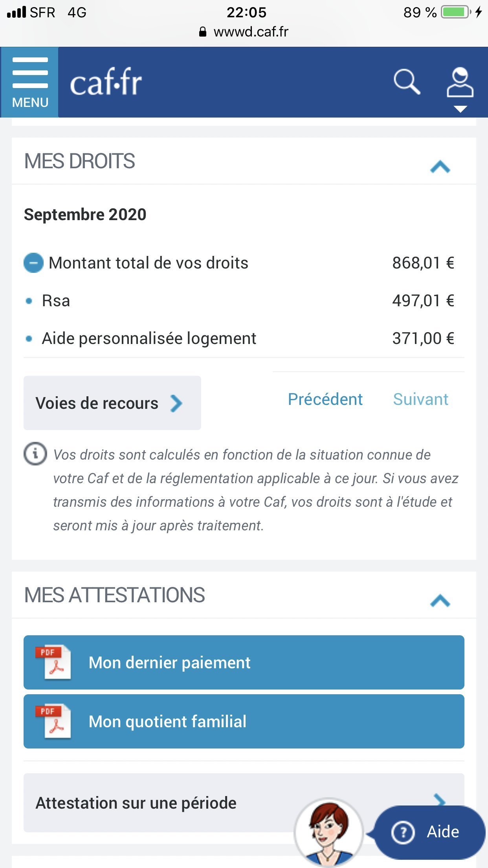The image size is (488, 868).
Task: Click the info icon beside droits note
Action: pos(35,454)
